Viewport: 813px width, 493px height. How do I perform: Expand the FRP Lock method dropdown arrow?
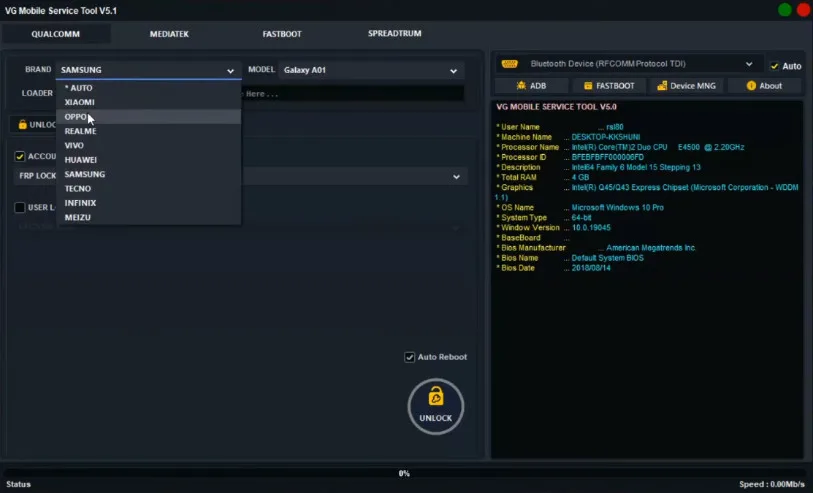456,177
